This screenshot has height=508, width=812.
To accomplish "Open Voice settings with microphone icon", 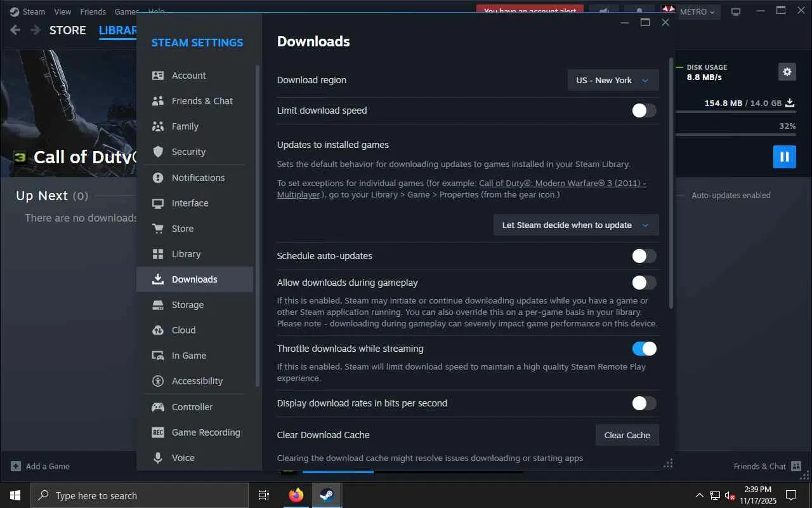I will click(195, 458).
